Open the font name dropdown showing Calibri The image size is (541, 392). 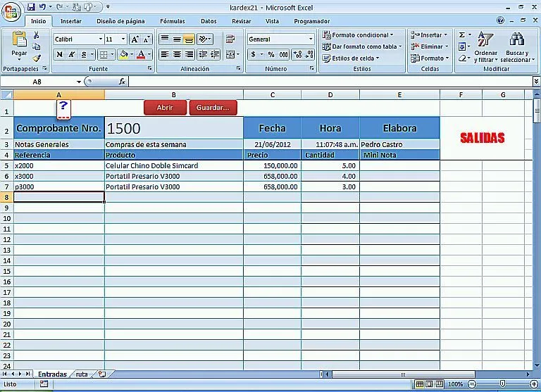[77, 39]
